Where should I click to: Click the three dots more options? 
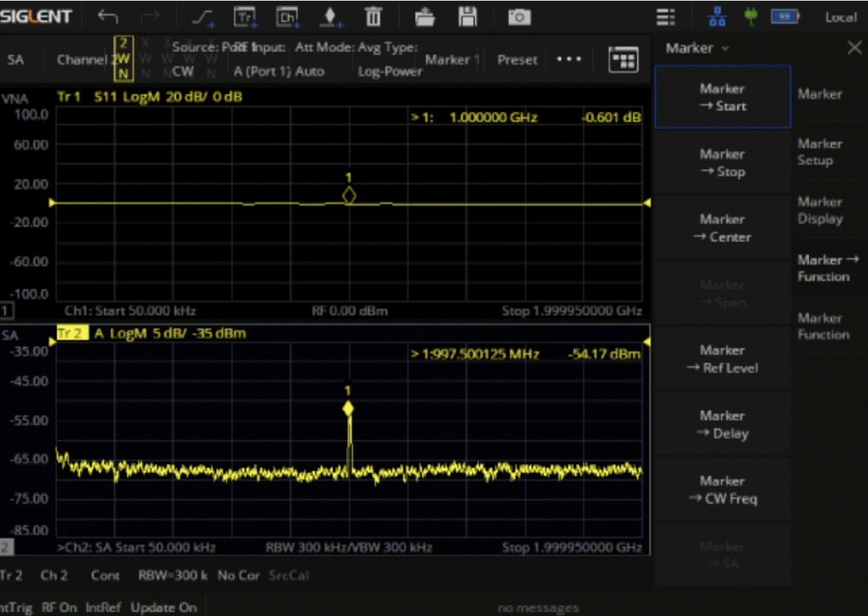569,59
